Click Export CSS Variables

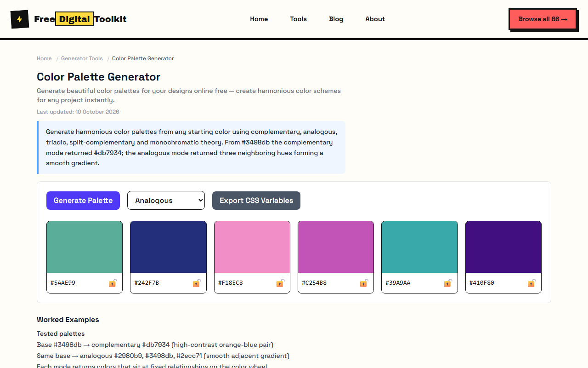click(256, 201)
